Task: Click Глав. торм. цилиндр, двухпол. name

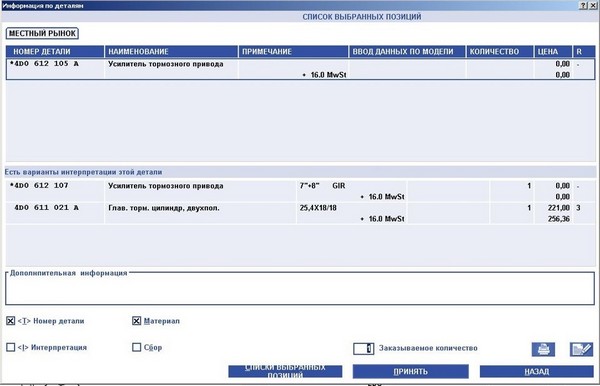Action: point(164,208)
